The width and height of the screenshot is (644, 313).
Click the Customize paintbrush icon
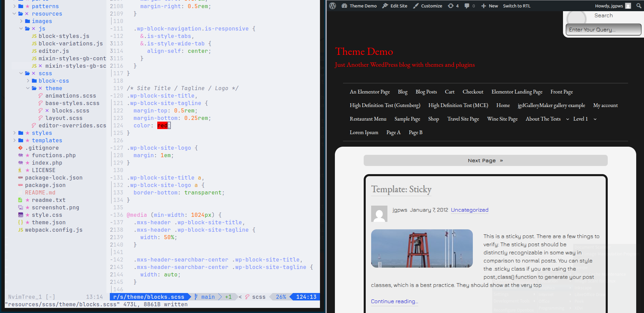click(416, 6)
